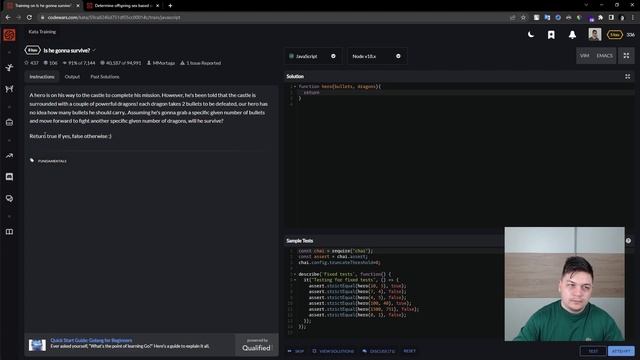Image resolution: width=640 pixels, height=360 pixels.
Task: Open the kata author profile link
Action: pos(160,63)
